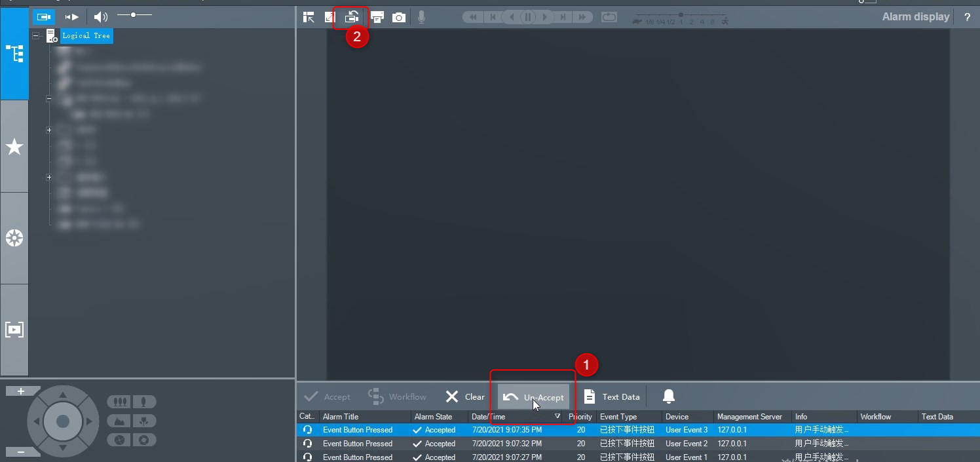
Task: Sort by Event Type column header
Action: (628, 417)
